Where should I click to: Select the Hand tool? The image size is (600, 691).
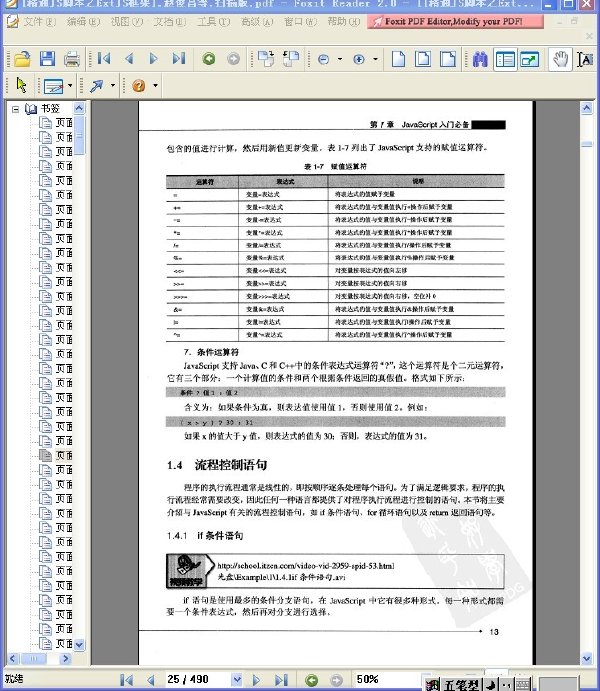560,59
